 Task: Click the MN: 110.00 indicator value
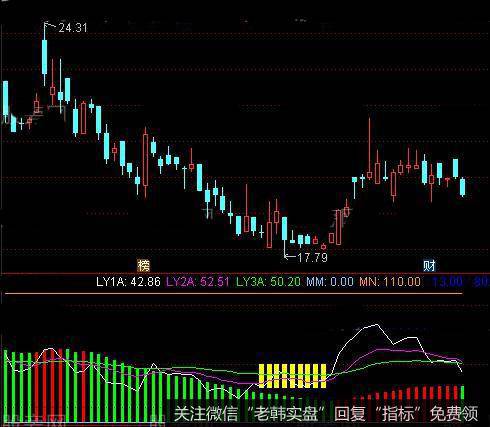pyautogui.click(x=390, y=282)
